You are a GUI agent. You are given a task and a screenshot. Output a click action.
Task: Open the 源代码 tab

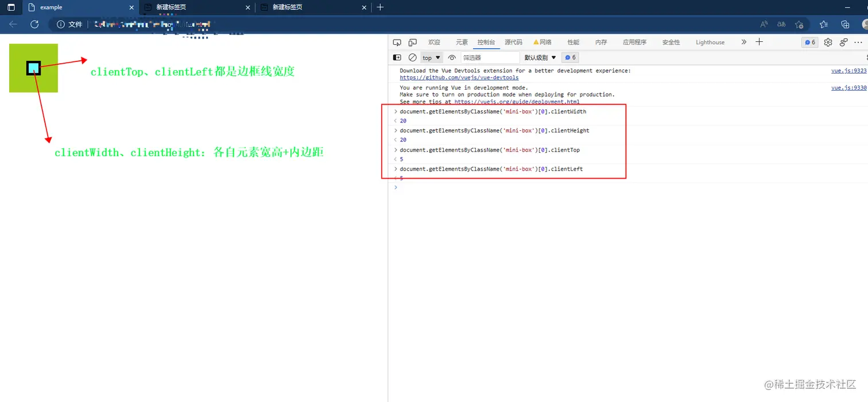click(514, 42)
